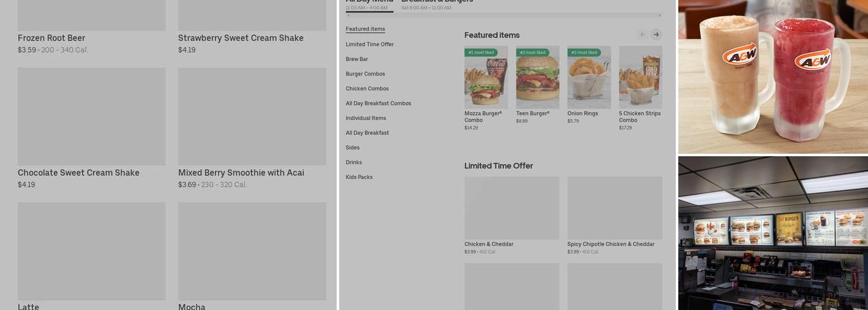Open the Brew Bar category

click(356, 60)
